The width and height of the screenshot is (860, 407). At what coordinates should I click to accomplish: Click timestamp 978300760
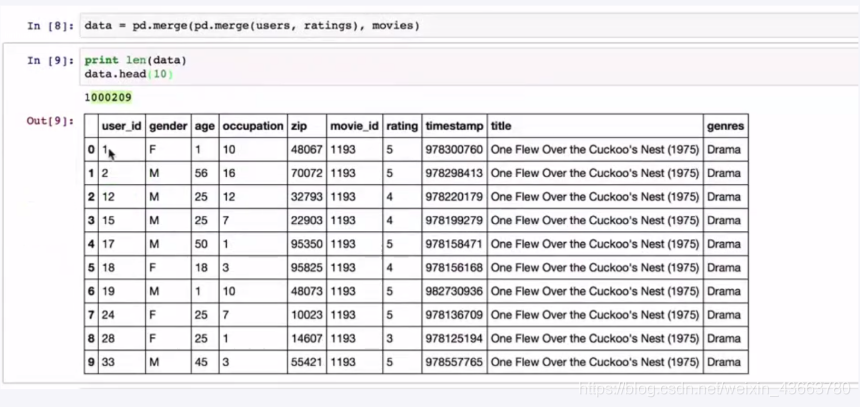(x=454, y=150)
